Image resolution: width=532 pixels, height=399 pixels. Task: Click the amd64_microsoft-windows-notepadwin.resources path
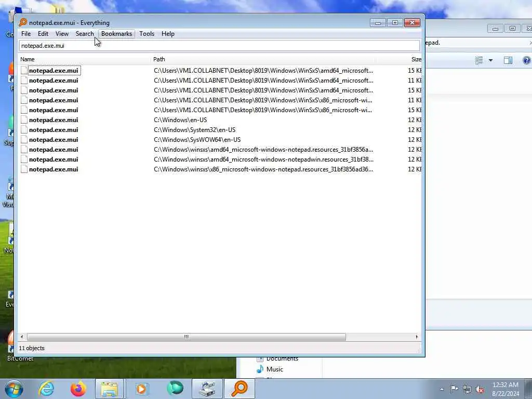[263, 159]
